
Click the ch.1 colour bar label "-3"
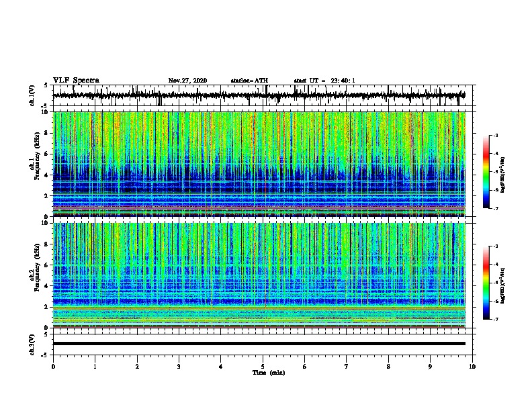(x=496, y=136)
